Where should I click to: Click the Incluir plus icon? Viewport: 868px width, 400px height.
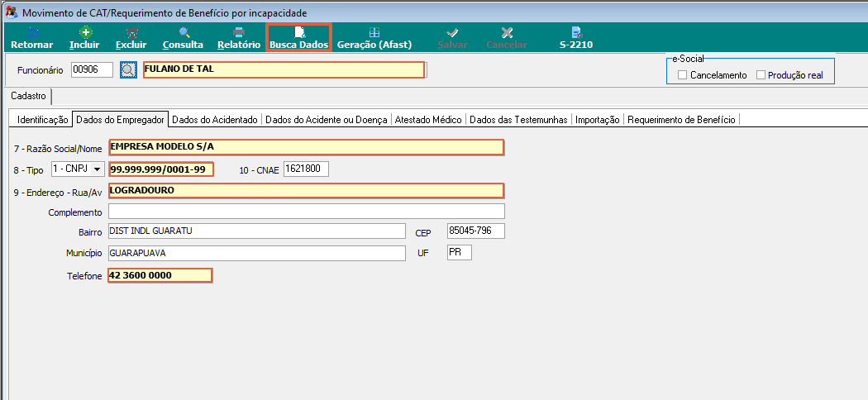(84, 32)
